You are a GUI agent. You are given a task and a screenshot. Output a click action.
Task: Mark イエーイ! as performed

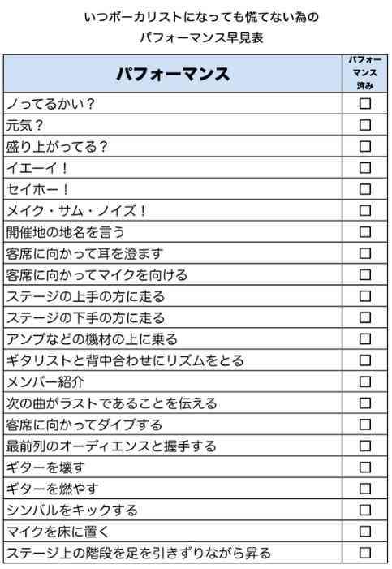click(364, 168)
